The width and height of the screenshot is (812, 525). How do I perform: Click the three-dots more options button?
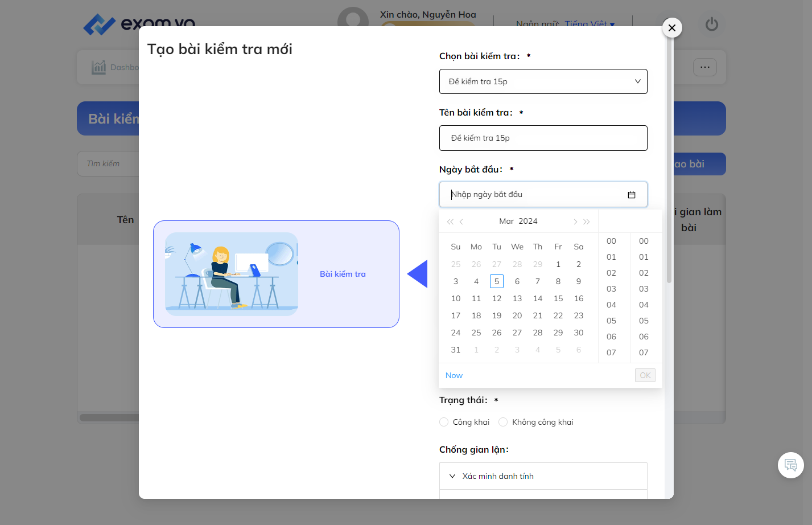tap(705, 67)
